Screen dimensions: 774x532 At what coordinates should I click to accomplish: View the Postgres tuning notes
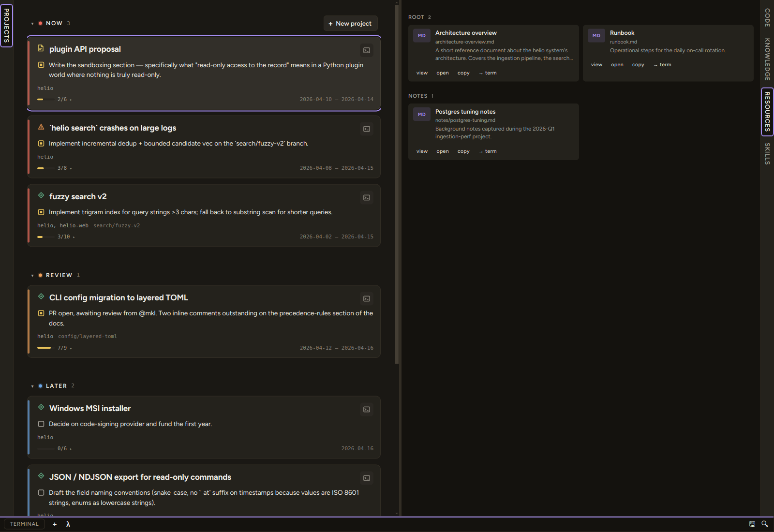tap(422, 151)
